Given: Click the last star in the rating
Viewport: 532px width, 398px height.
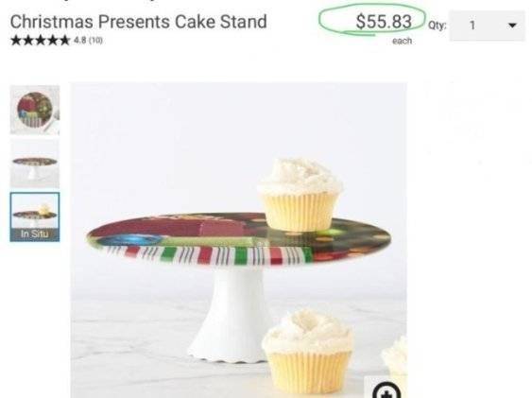Looking at the screenshot, I should click(64, 41).
